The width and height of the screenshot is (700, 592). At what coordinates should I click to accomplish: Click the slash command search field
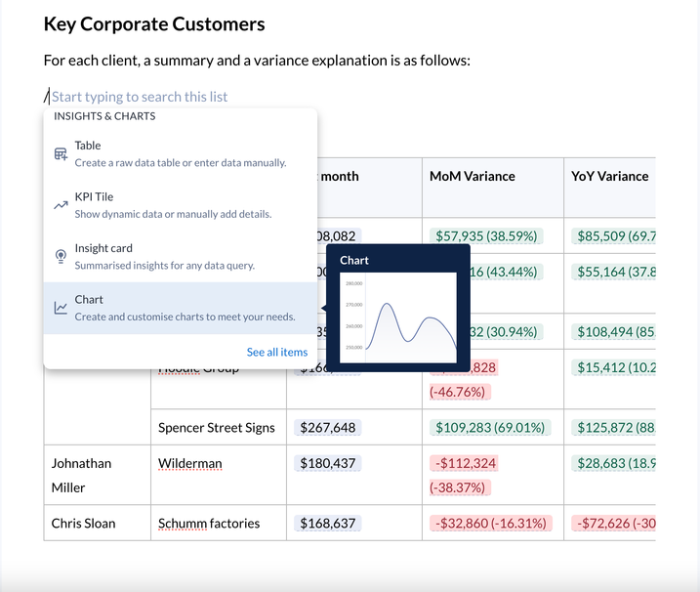(x=140, y=97)
